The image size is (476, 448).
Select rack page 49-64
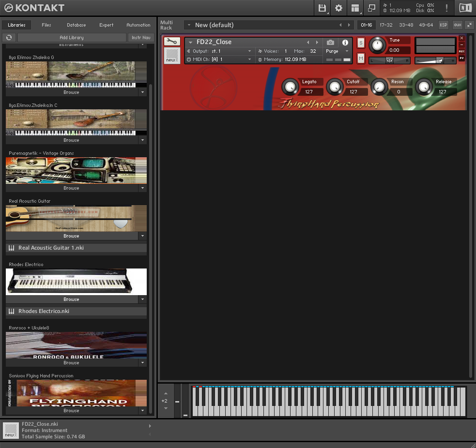pos(426,25)
